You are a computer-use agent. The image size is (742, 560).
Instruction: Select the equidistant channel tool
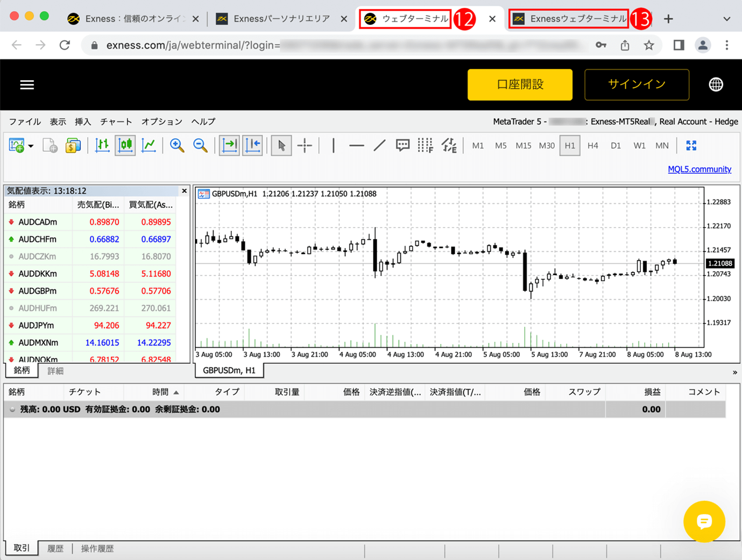449,145
